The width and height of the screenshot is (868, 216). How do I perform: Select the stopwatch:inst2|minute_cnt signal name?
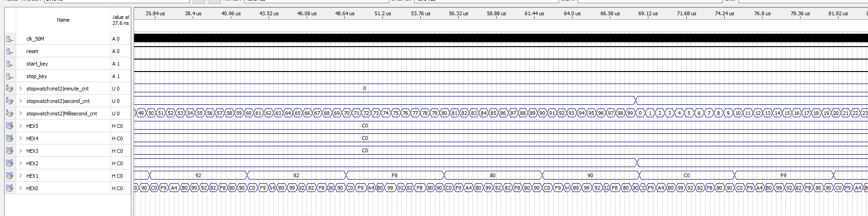pyautogui.click(x=57, y=89)
